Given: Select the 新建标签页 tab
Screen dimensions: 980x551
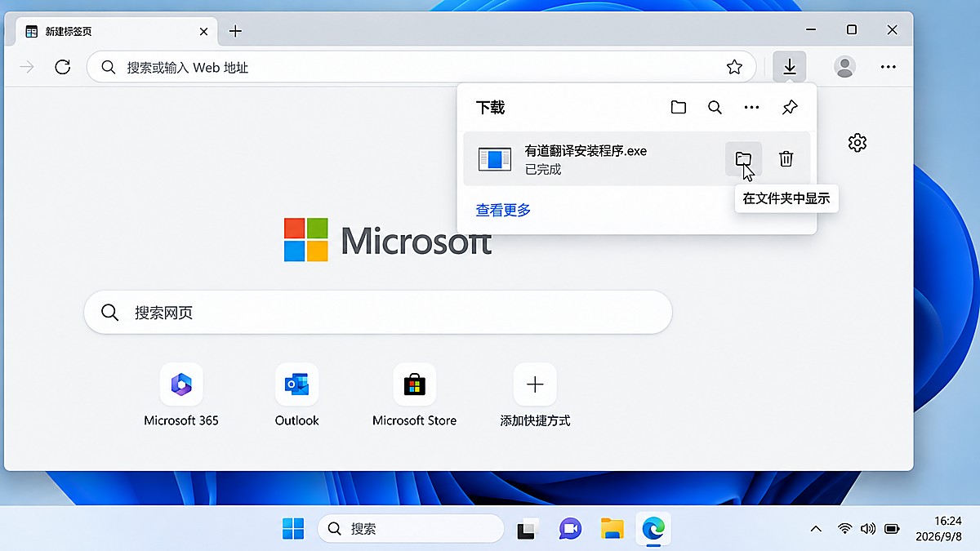Looking at the screenshot, I should [117, 31].
